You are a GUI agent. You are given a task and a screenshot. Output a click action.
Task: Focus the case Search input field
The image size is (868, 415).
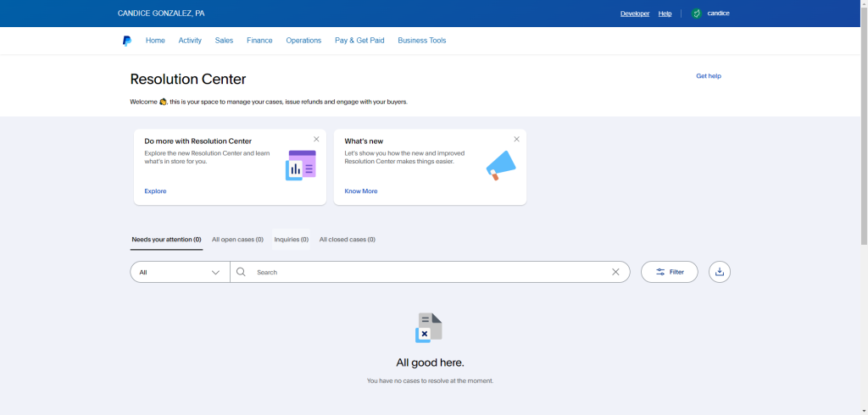[x=424, y=272]
